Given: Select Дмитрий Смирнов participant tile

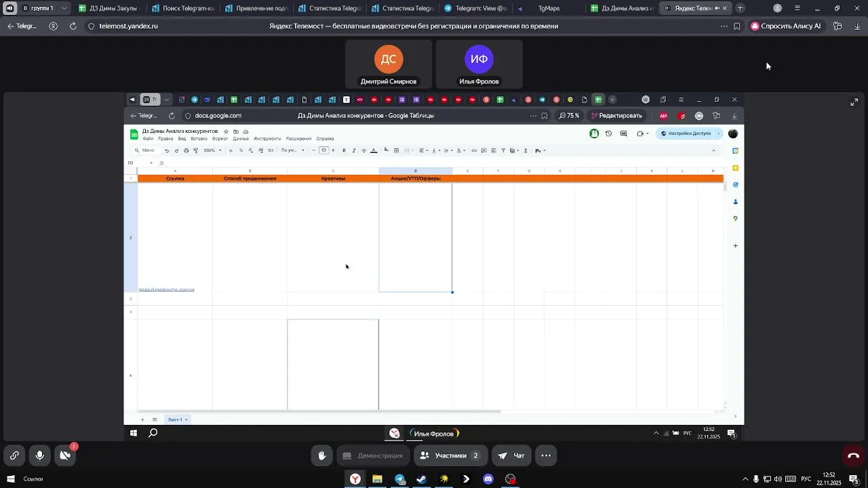Looking at the screenshot, I should [389, 64].
